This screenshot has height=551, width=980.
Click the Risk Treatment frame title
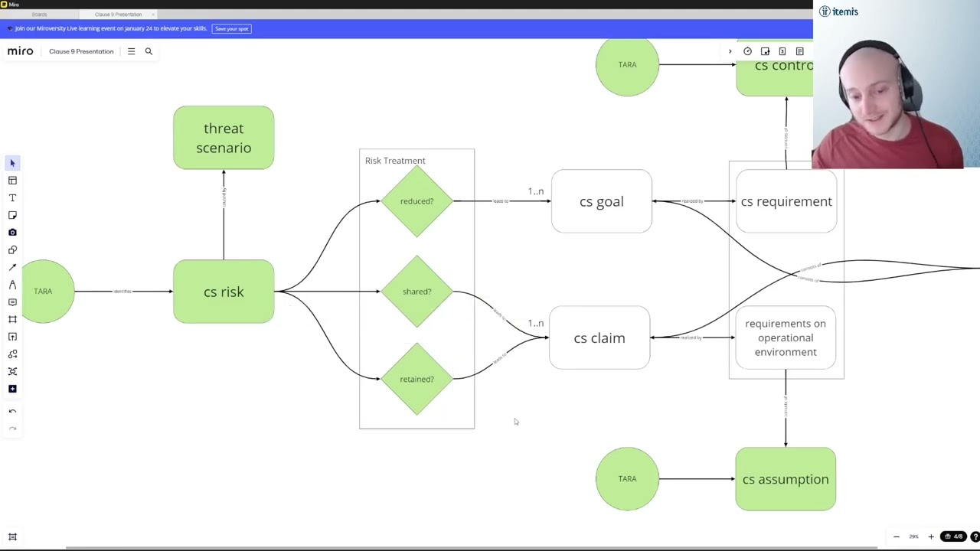coord(395,161)
